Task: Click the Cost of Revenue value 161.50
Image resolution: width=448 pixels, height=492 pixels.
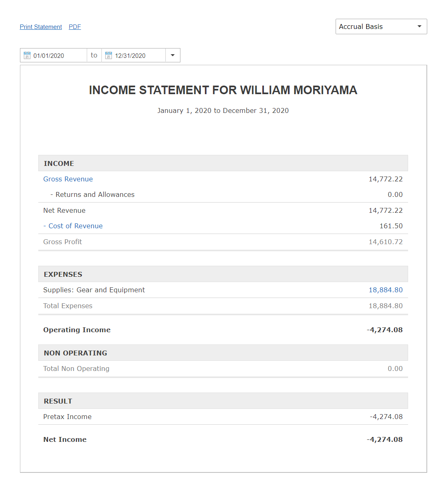Action: coord(391,226)
